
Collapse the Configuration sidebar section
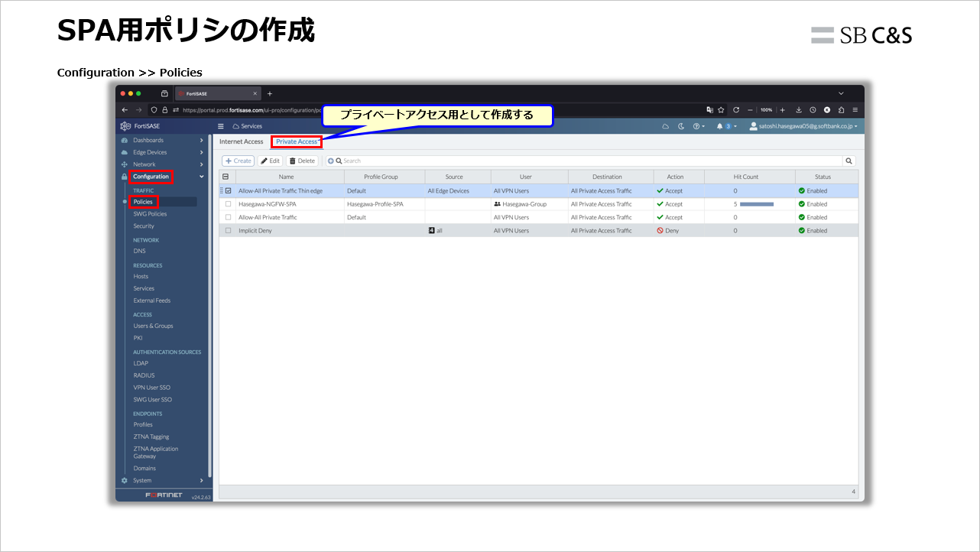(202, 177)
